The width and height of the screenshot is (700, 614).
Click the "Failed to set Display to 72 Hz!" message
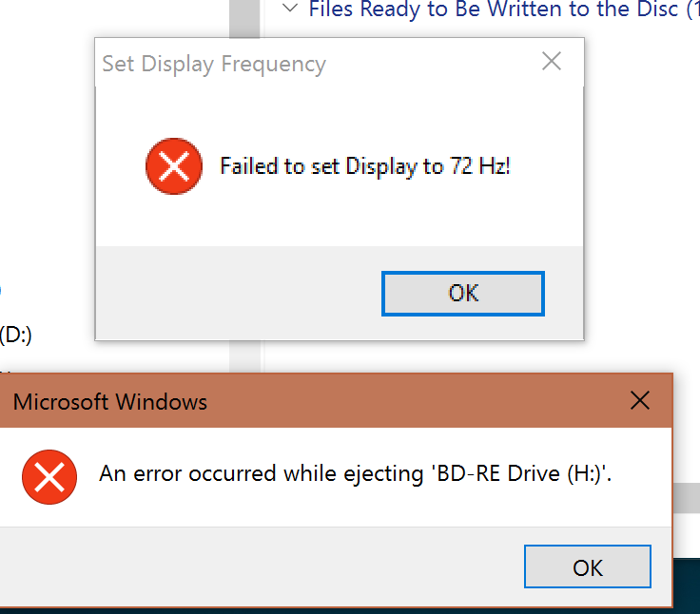point(365,167)
